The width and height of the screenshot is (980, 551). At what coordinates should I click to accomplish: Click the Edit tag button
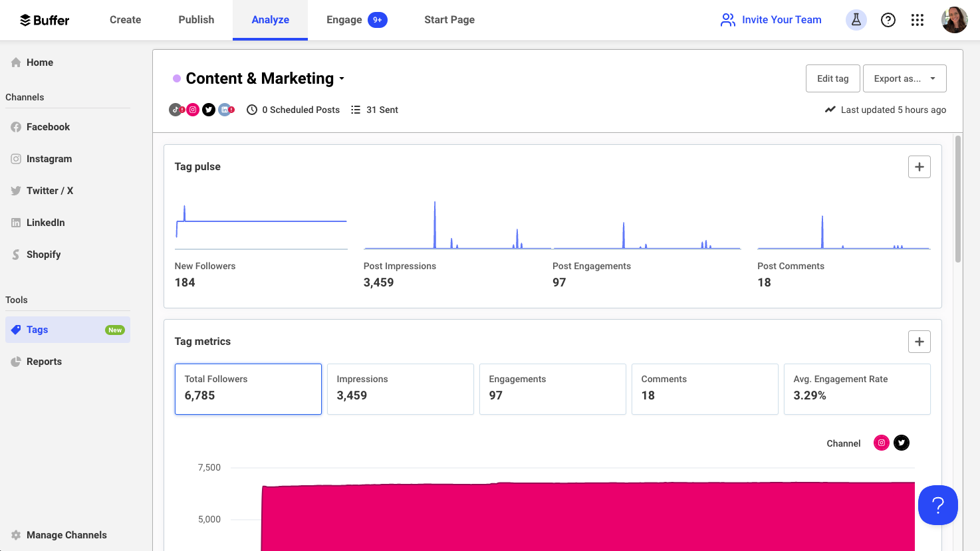[x=832, y=78]
